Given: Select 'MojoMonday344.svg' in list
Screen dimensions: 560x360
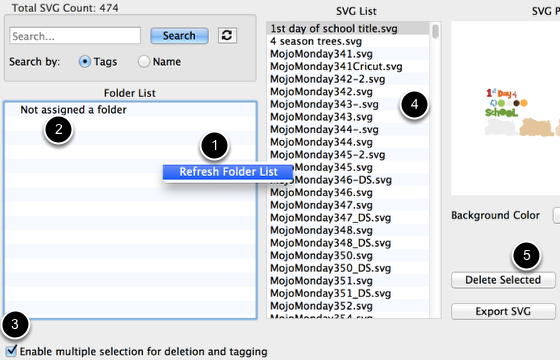Looking at the screenshot, I should point(348,142).
